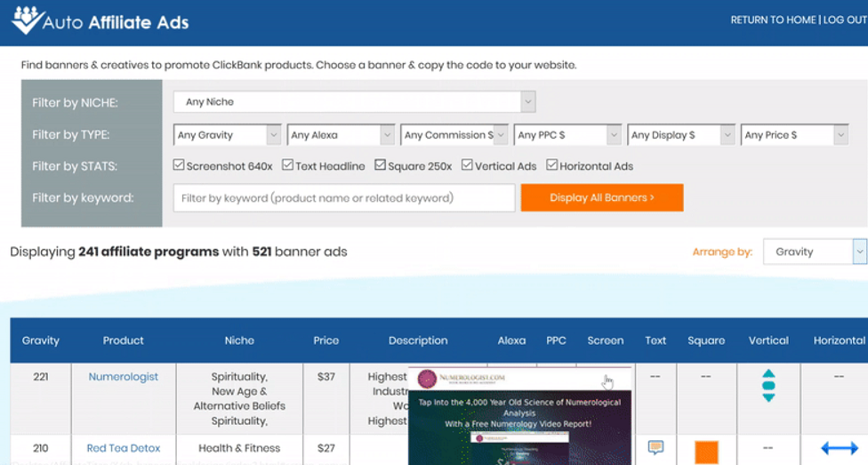Open the Arrange by Gravity dropdown

point(815,252)
